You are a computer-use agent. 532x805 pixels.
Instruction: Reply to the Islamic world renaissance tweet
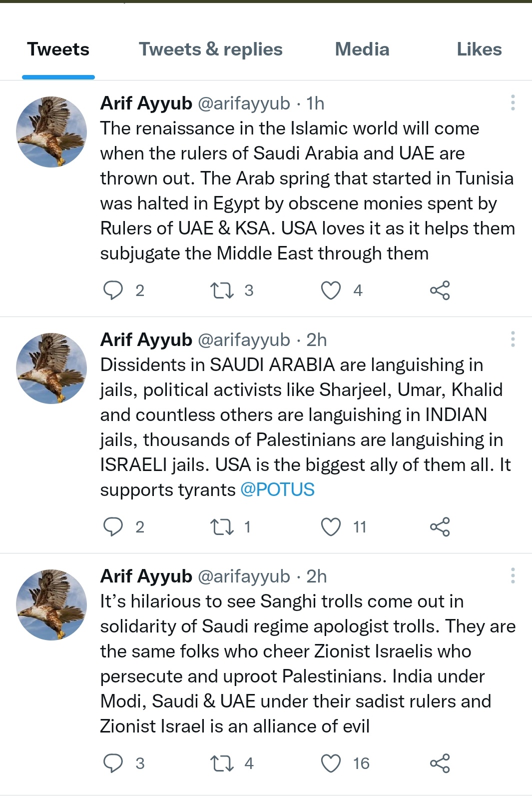(113, 290)
